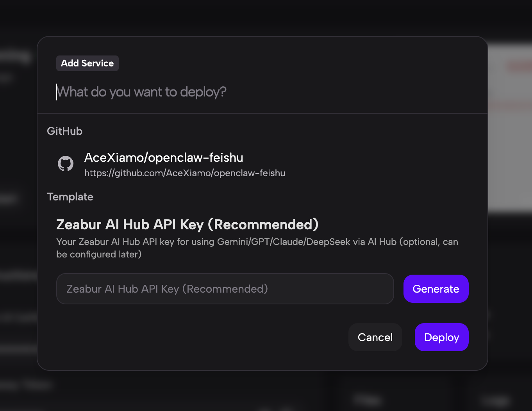Click the Add Service label badge

[x=87, y=63]
